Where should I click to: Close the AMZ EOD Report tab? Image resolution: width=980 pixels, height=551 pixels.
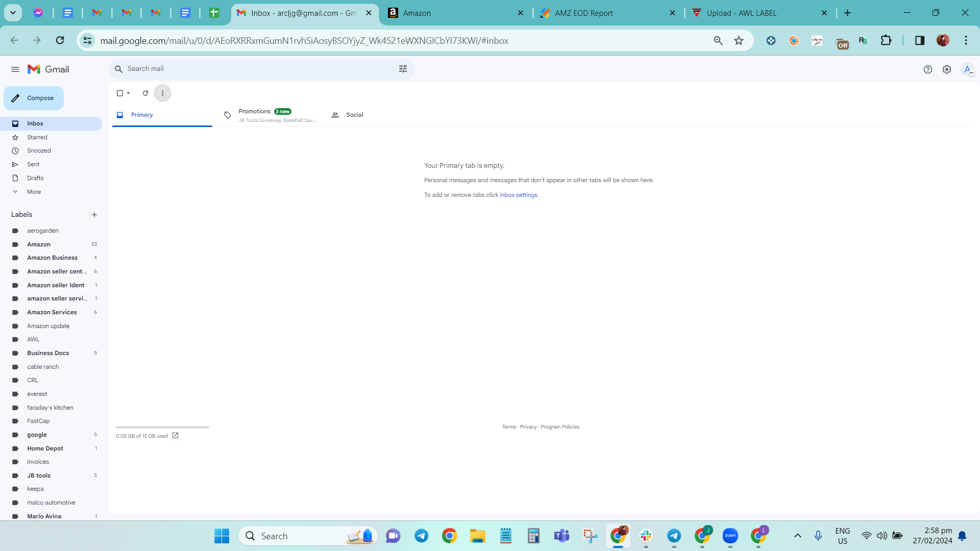pyautogui.click(x=672, y=13)
